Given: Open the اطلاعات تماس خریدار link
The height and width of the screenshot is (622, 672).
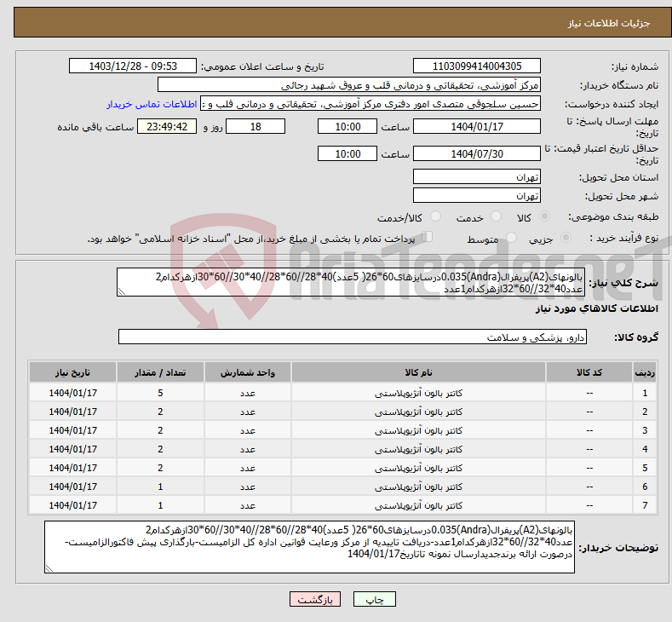Looking at the screenshot, I should click(x=152, y=104).
